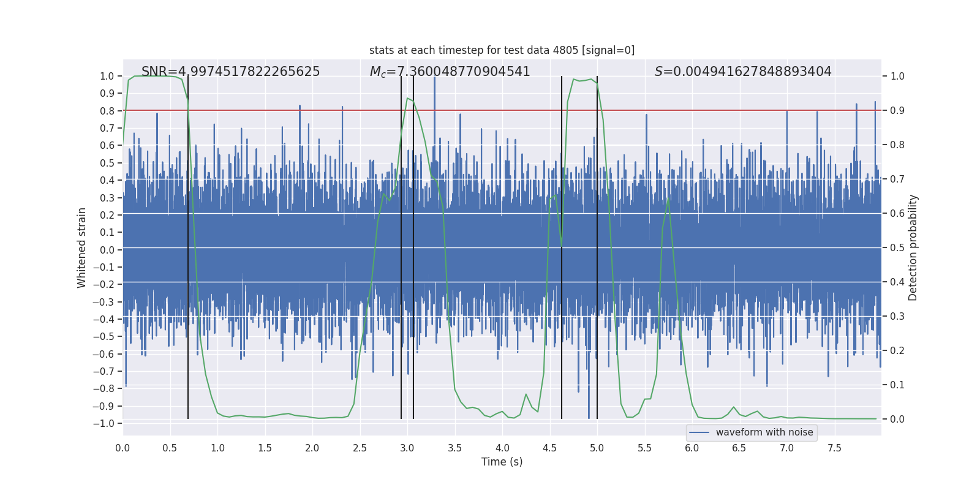Click the 1.0 detection probability tick label
Viewport: 980px width, 490px height.
[897, 77]
